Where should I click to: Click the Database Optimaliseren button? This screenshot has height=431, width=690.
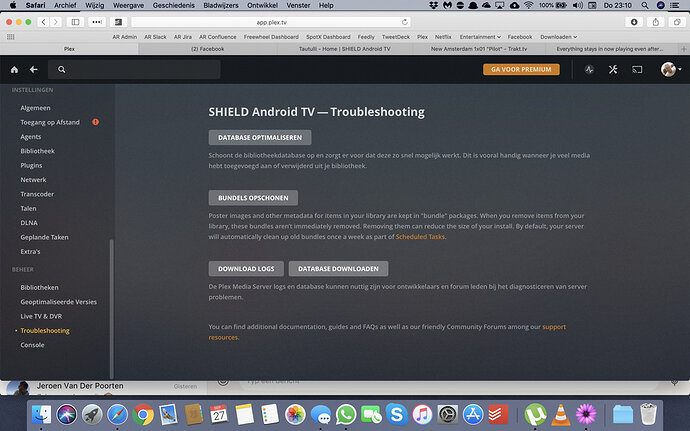pos(260,137)
